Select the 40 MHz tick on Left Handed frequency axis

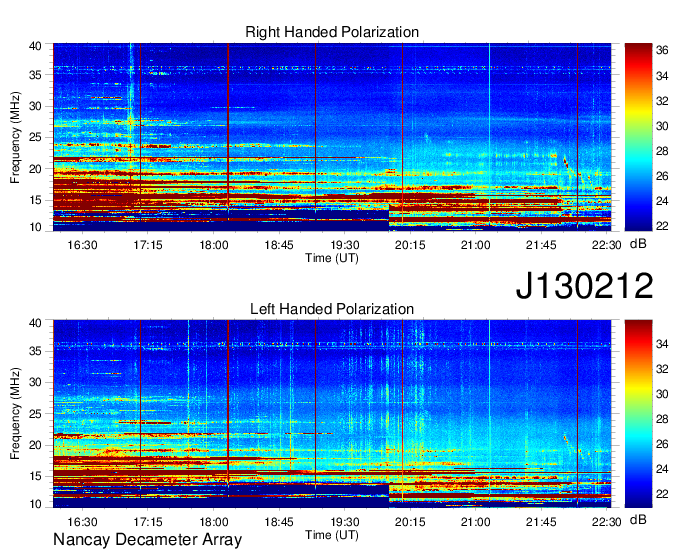click(35, 323)
